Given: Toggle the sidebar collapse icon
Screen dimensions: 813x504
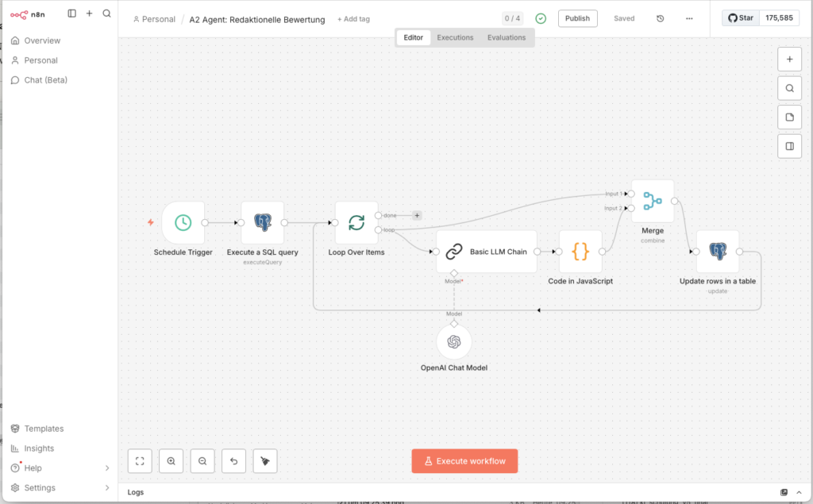Looking at the screenshot, I should (72, 13).
